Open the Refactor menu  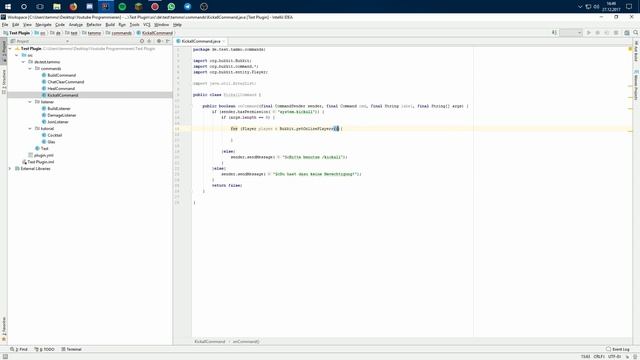click(x=94, y=25)
